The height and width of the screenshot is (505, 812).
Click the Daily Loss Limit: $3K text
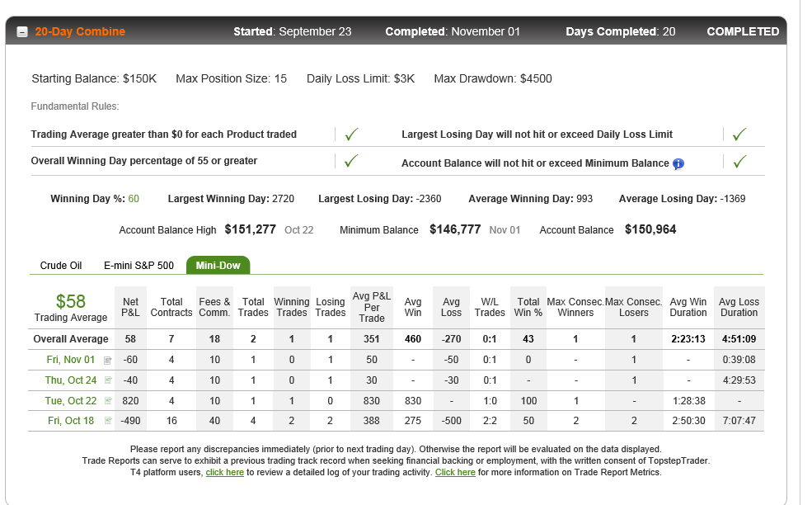click(x=360, y=79)
